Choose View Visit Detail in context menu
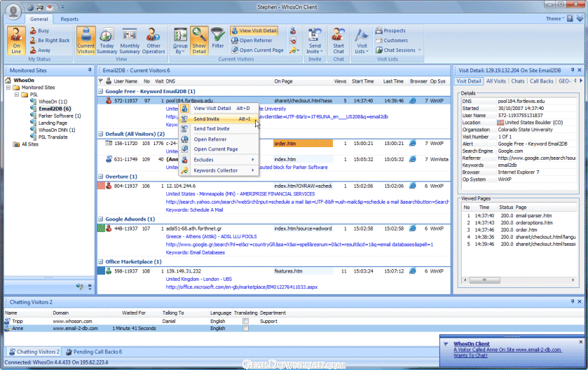 219,109
